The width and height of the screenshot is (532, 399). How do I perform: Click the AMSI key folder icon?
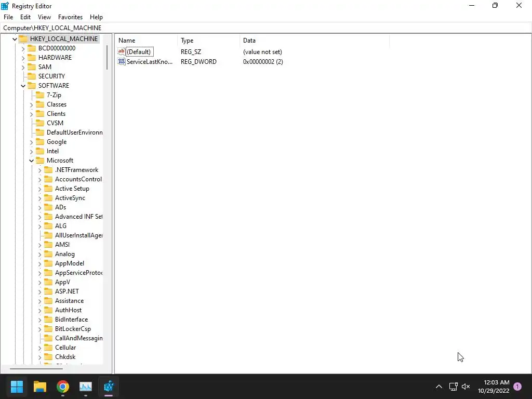48,244
